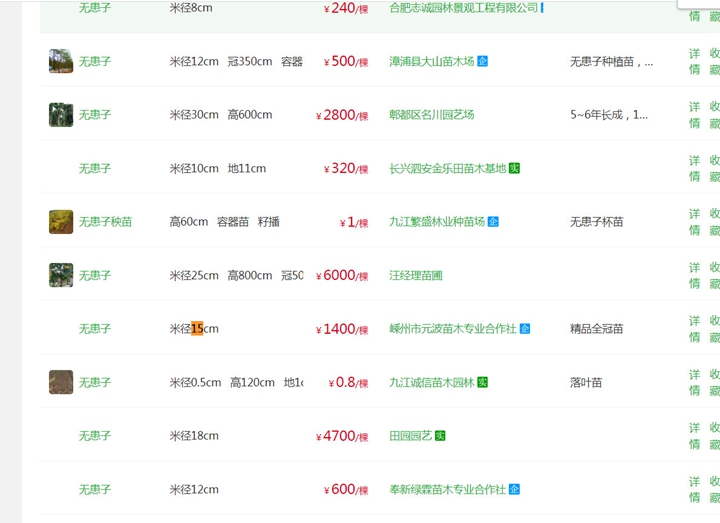Click the 企 badge next to 九江繁盛林业种苗场
This screenshot has height=523, width=720.
[x=493, y=222]
